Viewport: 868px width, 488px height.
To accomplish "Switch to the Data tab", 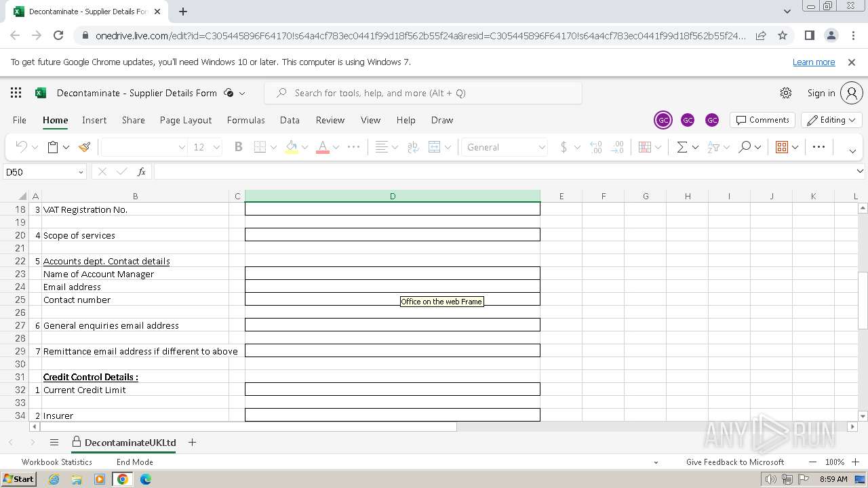I will coord(290,120).
